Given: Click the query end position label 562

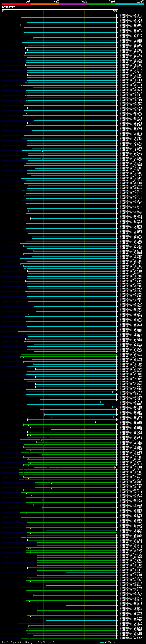Looking at the screenshot, I should [x=115, y=11].
